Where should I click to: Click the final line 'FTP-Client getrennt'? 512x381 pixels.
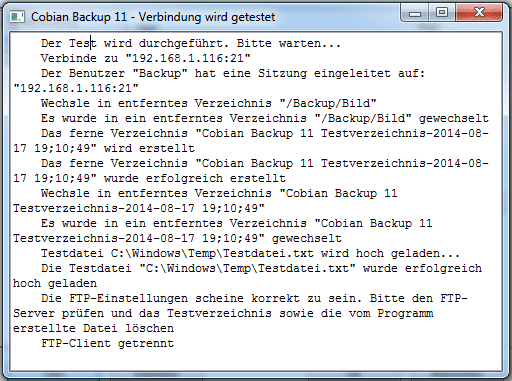click(x=107, y=343)
